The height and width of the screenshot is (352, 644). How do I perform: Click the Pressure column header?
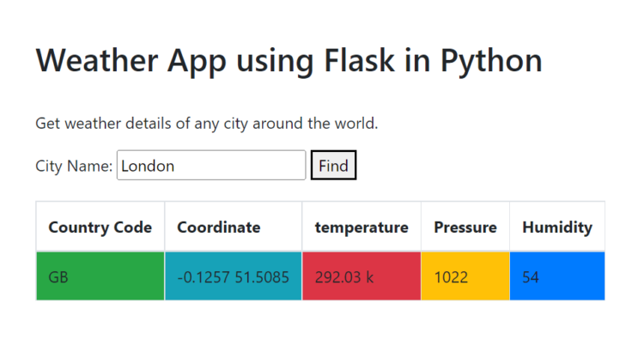click(465, 228)
